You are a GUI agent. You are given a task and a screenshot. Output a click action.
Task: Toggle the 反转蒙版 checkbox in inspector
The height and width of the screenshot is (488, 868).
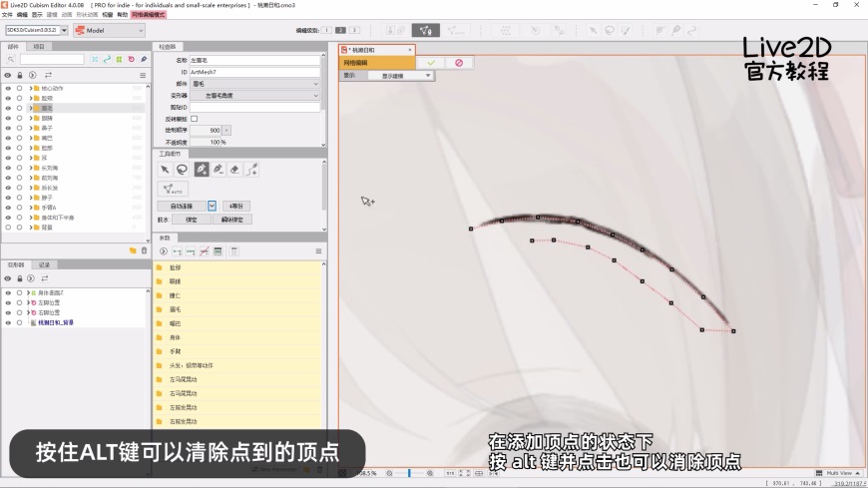pyautogui.click(x=195, y=119)
